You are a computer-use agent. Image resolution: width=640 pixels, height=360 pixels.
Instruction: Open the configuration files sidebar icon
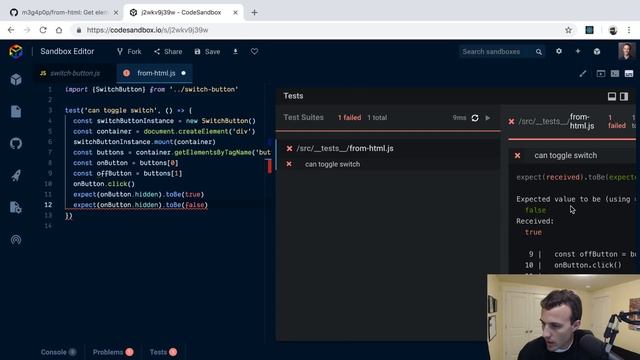(16, 207)
